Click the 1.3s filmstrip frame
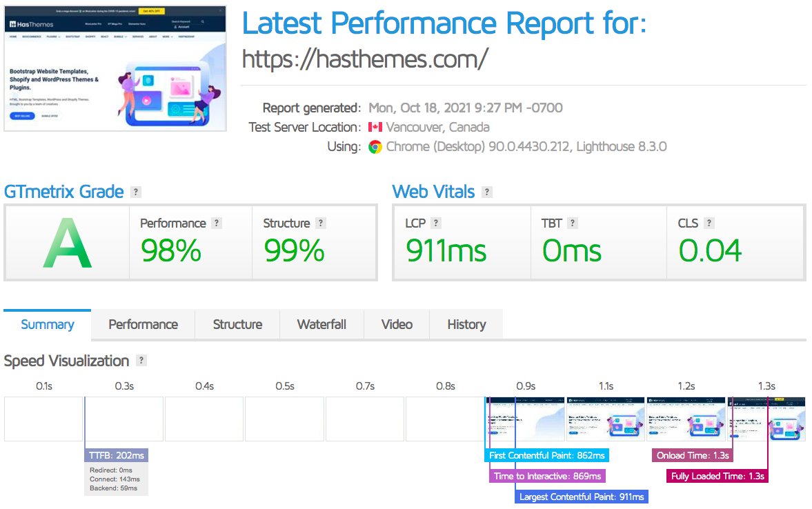 pyautogui.click(x=766, y=419)
